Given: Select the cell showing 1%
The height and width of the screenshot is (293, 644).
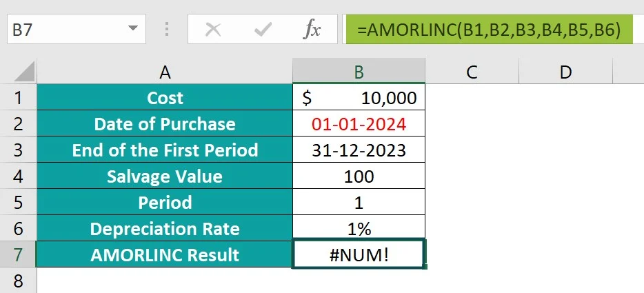Looking at the screenshot, I should pyautogui.click(x=359, y=228).
